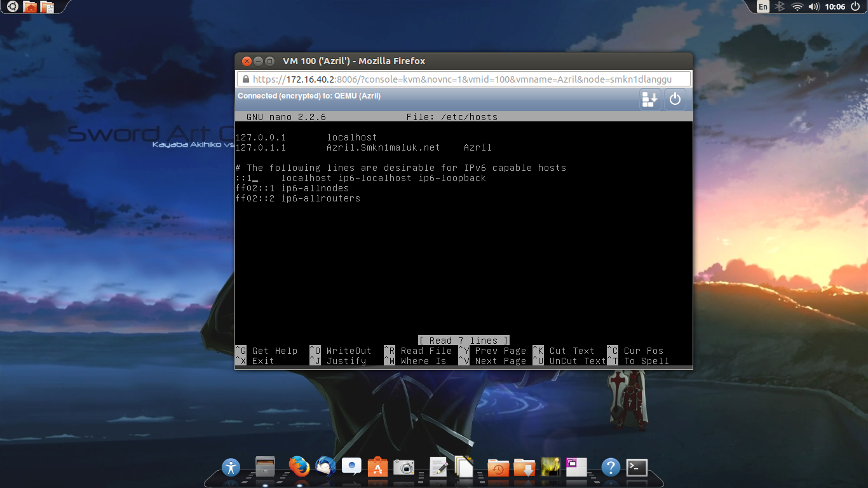Open the Bluetooth indicator menu

pos(780,7)
